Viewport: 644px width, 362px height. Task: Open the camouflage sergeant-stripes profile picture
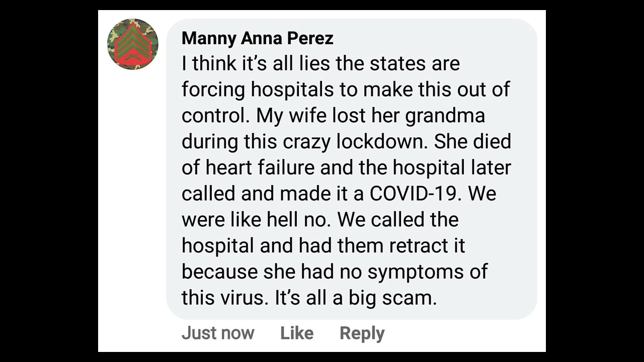coord(133,44)
